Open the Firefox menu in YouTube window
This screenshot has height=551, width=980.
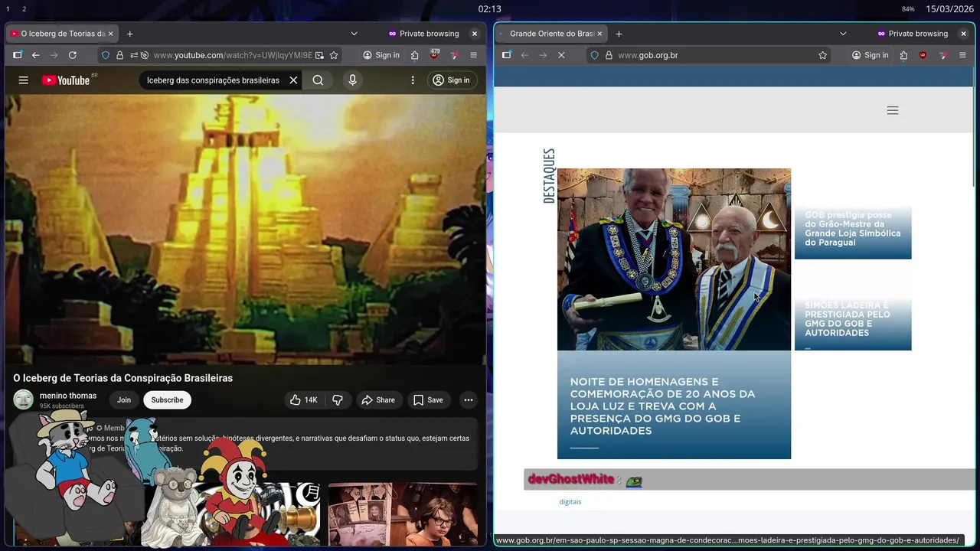pyautogui.click(x=473, y=55)
